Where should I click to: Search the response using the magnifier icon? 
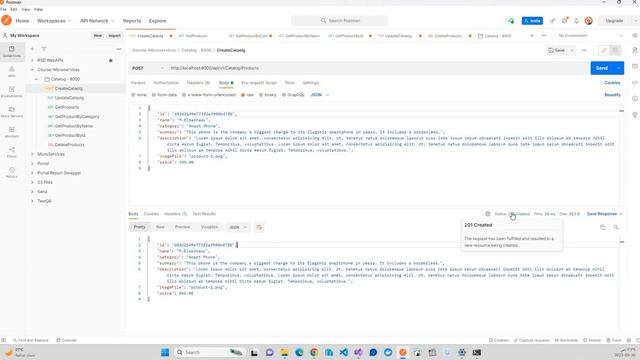(x=616, y=227)
